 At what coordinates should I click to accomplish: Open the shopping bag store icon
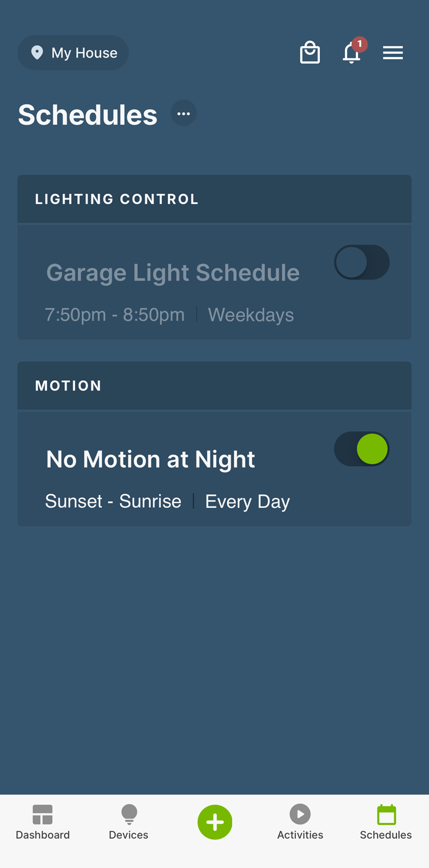[309, 53]
